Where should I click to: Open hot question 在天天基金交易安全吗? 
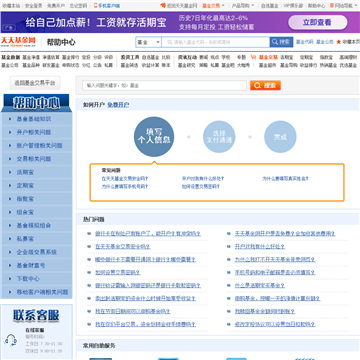123,247
